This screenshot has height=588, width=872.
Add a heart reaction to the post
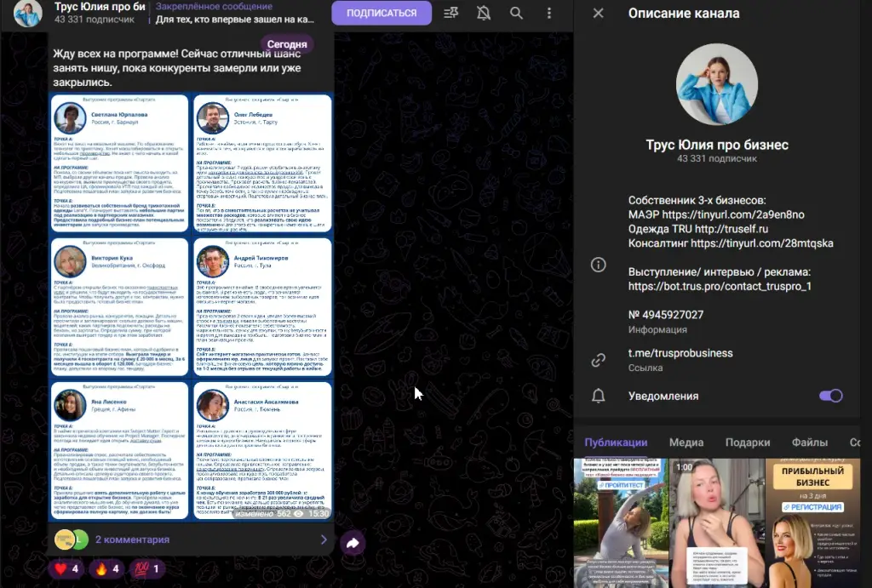pyautogui.click(x=66, y=568)
